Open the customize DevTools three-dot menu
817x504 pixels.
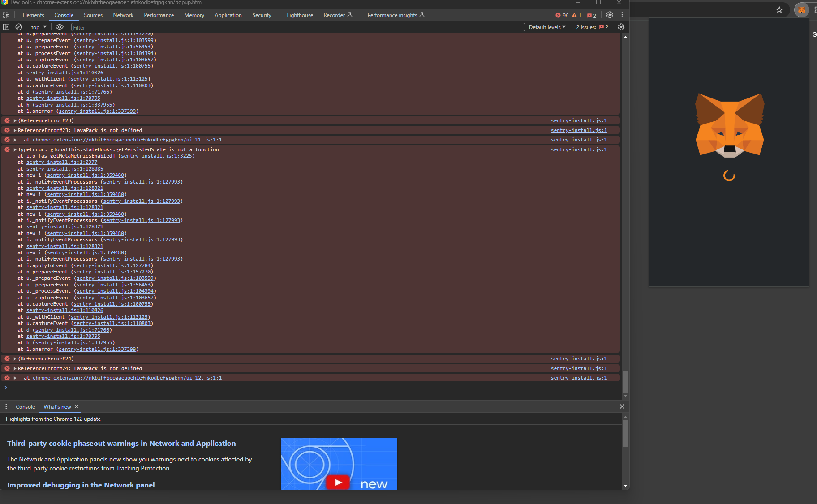click(x=622, y=15)
